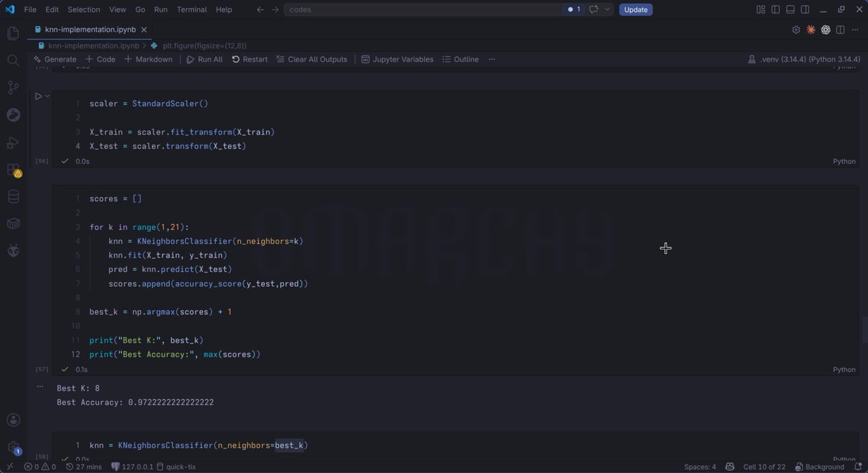This screenshot has width=868, height=473.
Task: Split the editor to the right
Action: (840, 30)
